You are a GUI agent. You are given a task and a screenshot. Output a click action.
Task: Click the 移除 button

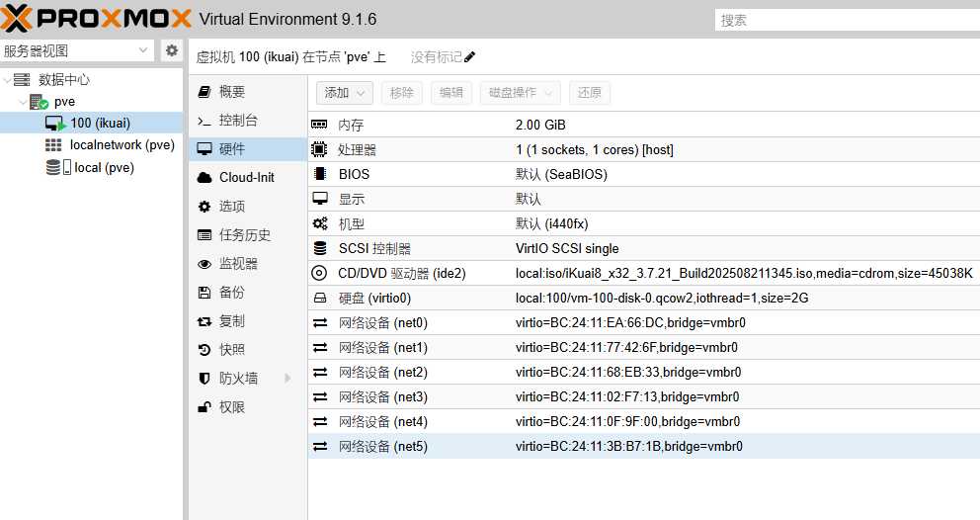coord(402,93)
